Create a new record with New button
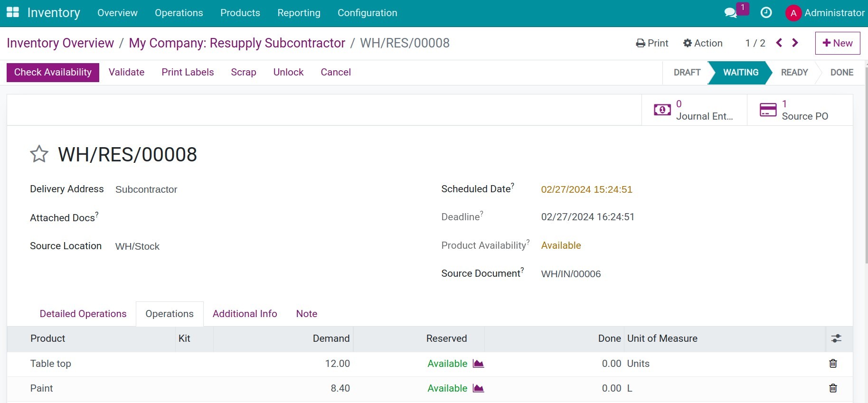This screenshot has height=403, width=868. coord(838,43)
